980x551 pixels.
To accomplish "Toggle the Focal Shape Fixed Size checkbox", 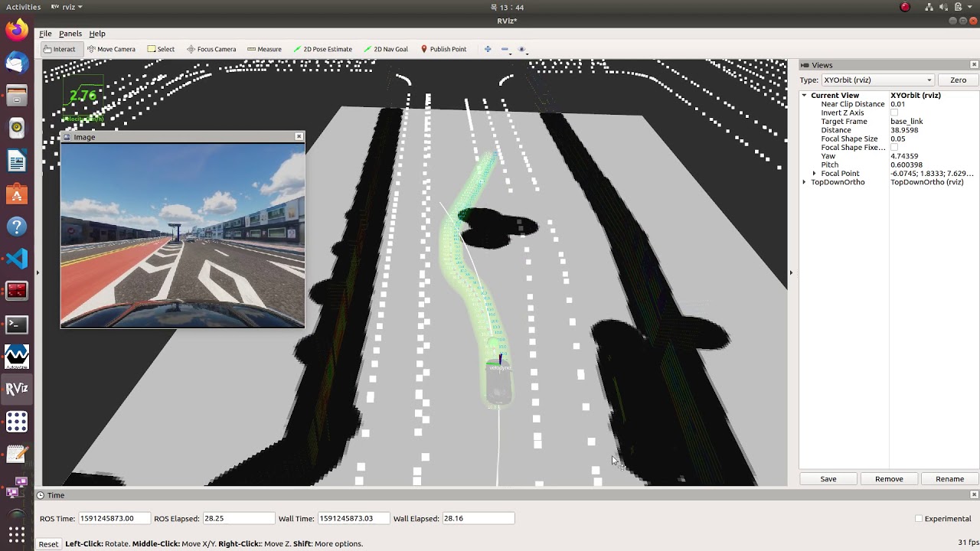I will tap(894, 147).
